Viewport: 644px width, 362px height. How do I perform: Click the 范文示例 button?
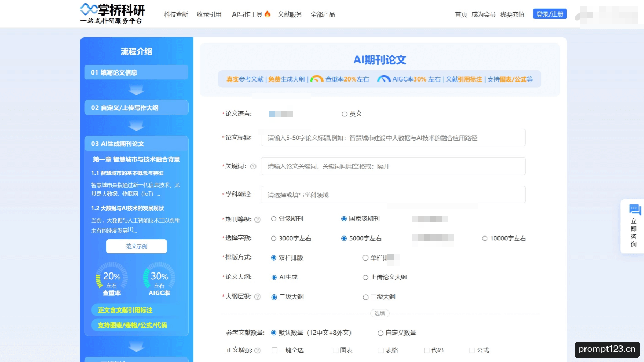click(136, 246)
